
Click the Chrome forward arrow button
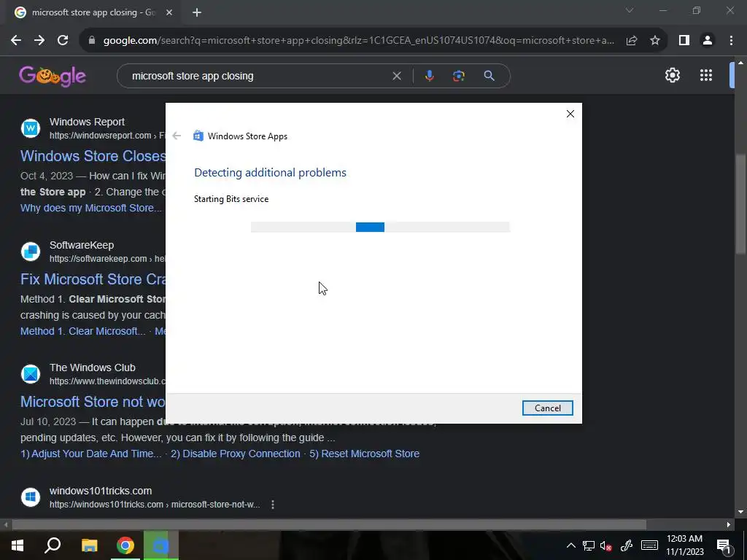[x=39, y=41]
